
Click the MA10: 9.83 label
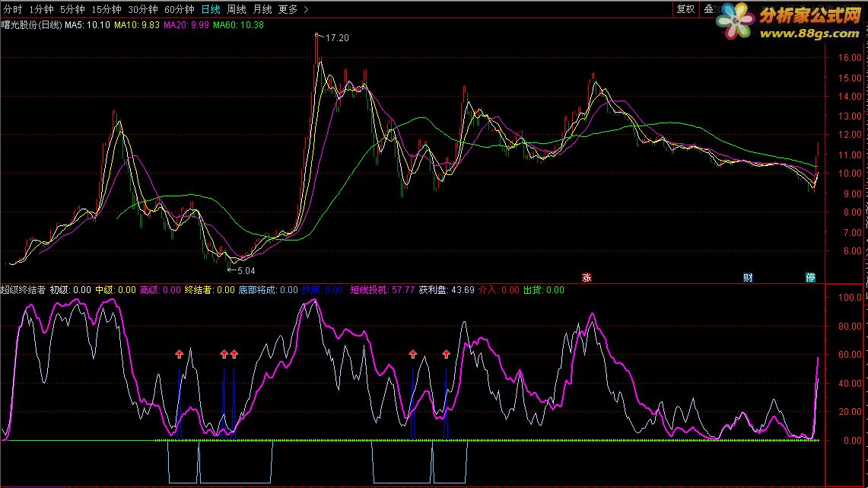[x=137, y=25]
